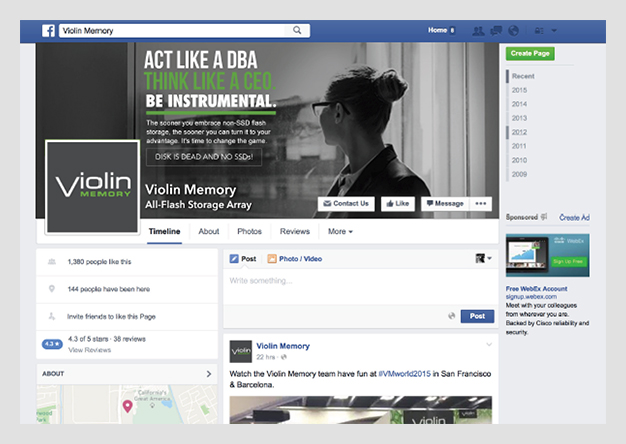Click the DISK IS DEAD AND NO SSDs! banner button
Image resolution: width=626 pixels, height=444 pixels.
tap(204, 157)
